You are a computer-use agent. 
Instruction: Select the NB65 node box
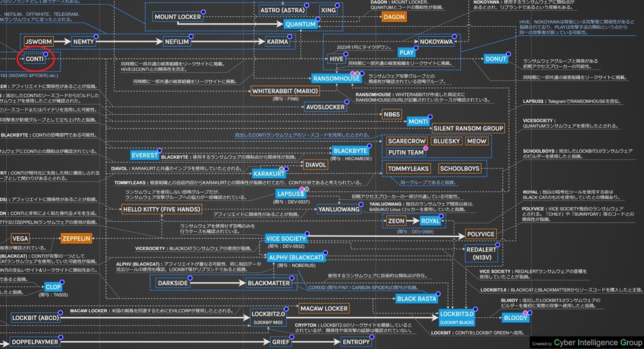point(391,115)
